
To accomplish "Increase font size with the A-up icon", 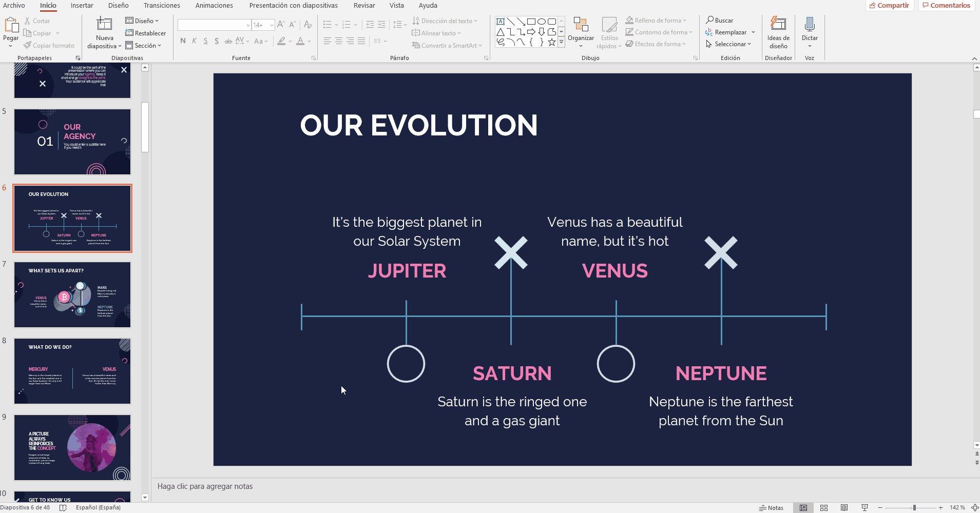I will (x=281, y=25).
